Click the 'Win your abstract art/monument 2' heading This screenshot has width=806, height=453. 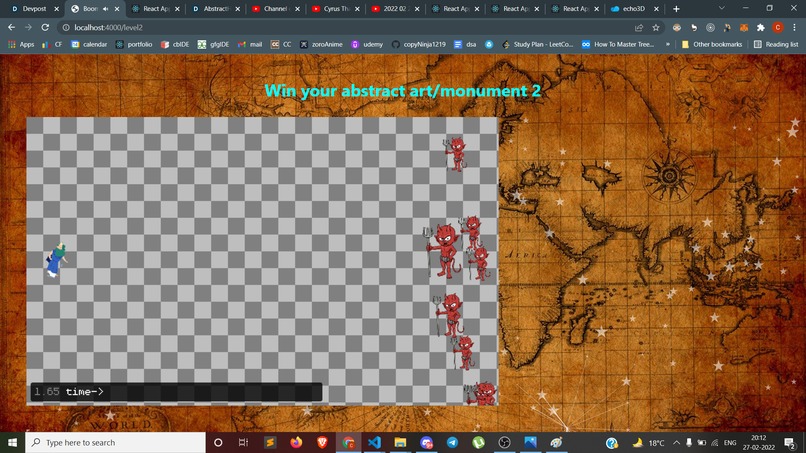click(402, 91)
